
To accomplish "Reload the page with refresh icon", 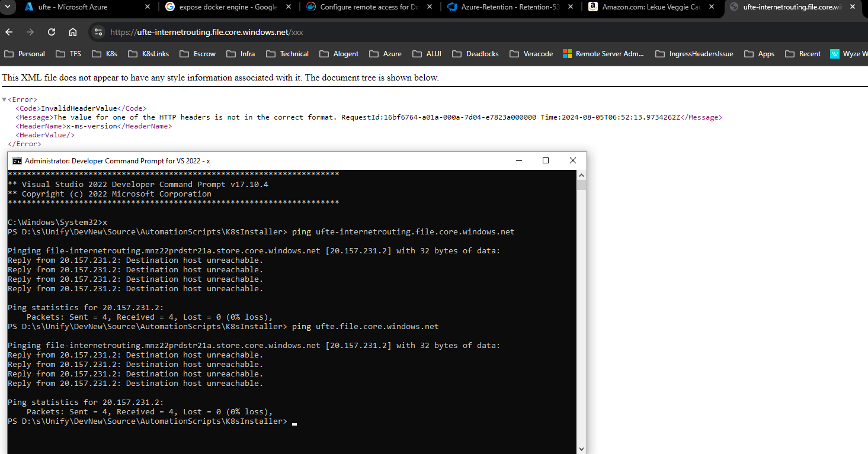I will pos(52,32).
